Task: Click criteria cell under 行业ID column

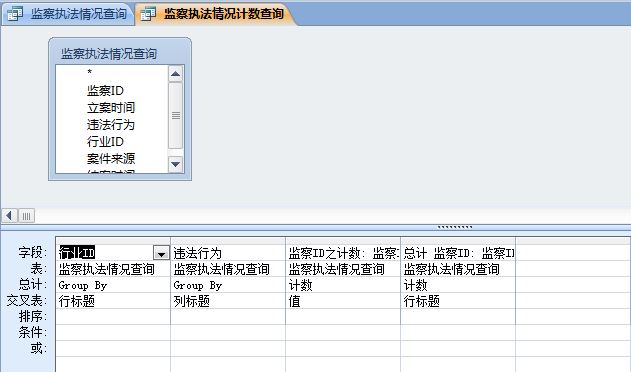Action: 113,333
